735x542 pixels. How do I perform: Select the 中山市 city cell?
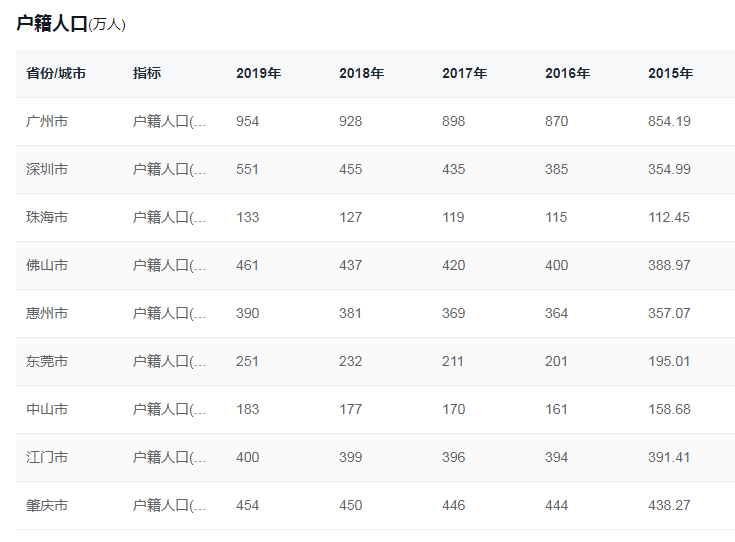47,409
